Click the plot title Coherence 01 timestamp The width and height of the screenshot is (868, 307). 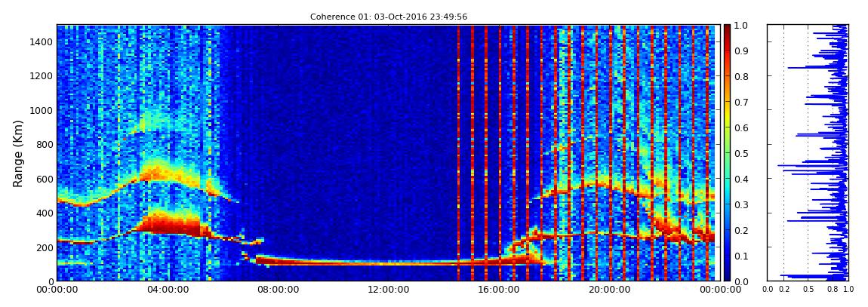389,17
